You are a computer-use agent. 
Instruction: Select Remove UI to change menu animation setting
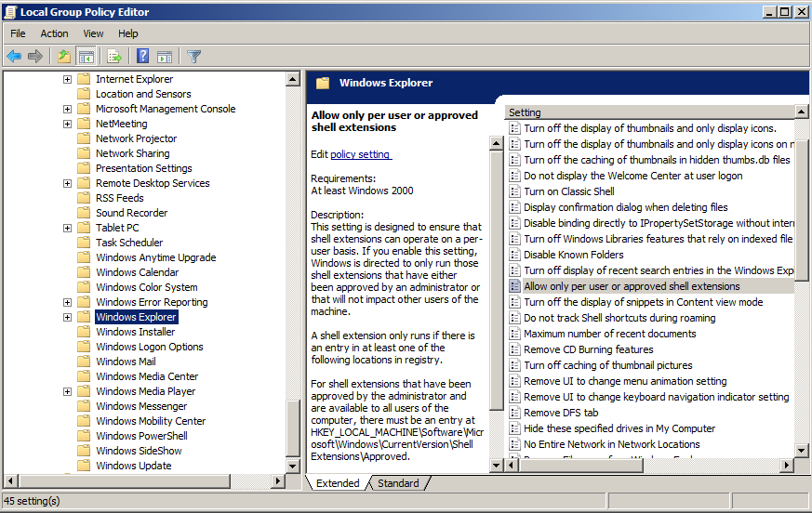625,381
